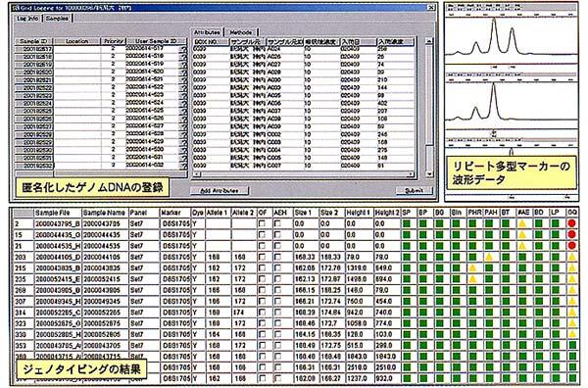Image resolution: width=588 pixels, height=388 pixels.
Task: Click the Add Attributes button
Action: click(x=220, y=190)
